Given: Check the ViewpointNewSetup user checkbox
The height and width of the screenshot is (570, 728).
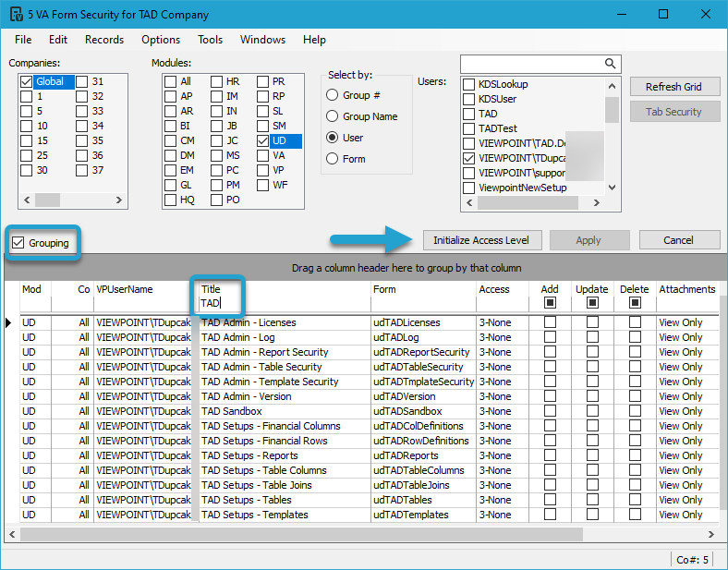Looking at the screenshot, I should click(469, 188).
